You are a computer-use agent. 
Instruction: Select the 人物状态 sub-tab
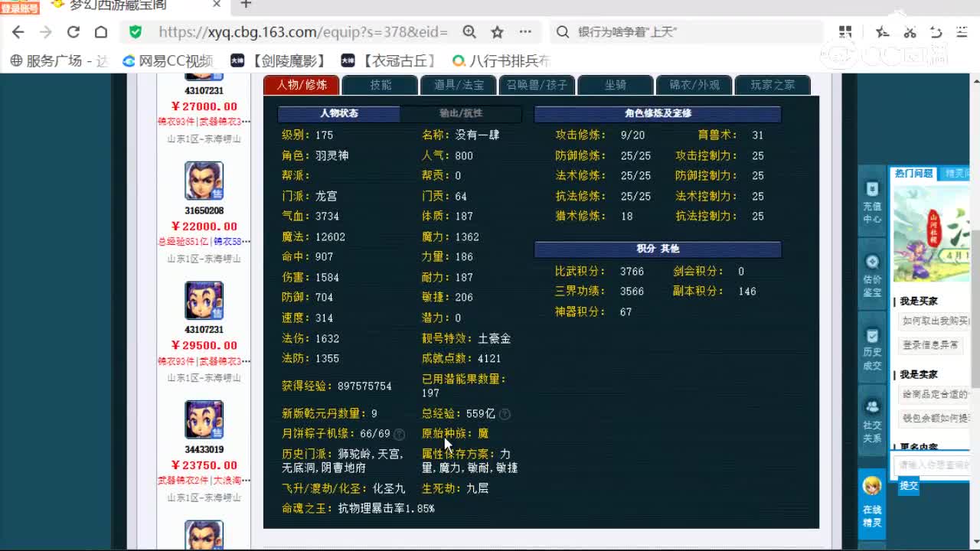coord(338,113)
